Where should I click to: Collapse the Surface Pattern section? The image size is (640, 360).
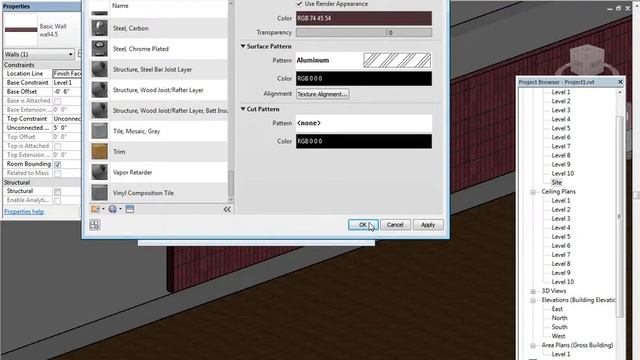pos(243,46)
